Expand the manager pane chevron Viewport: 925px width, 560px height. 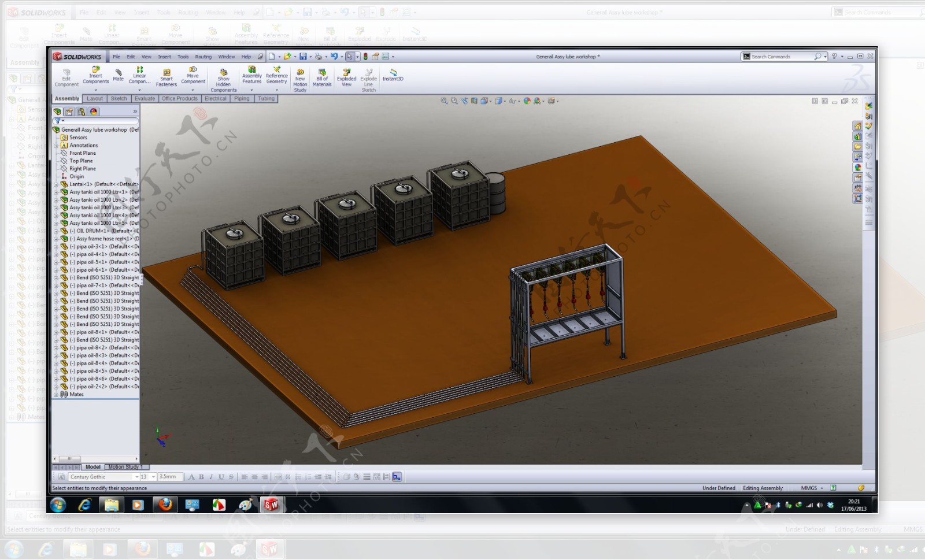click(135, 112)
